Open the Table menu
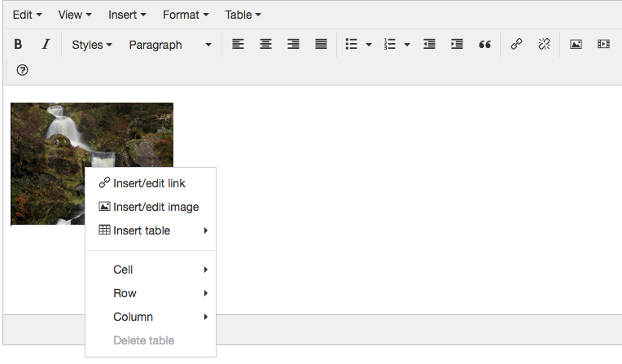This screenshot has width=622, height=364. [x=243, y=15]
